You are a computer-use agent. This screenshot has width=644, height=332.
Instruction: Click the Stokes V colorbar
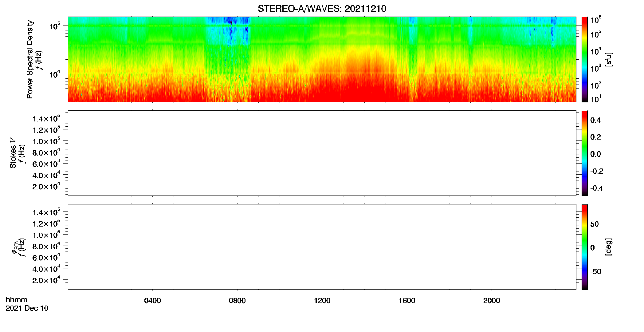584,153
